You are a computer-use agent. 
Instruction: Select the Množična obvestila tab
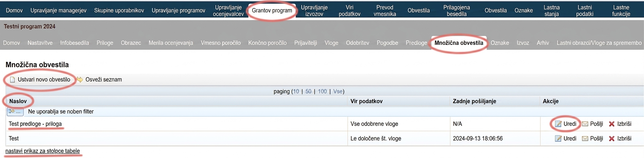tap(459, 43)
